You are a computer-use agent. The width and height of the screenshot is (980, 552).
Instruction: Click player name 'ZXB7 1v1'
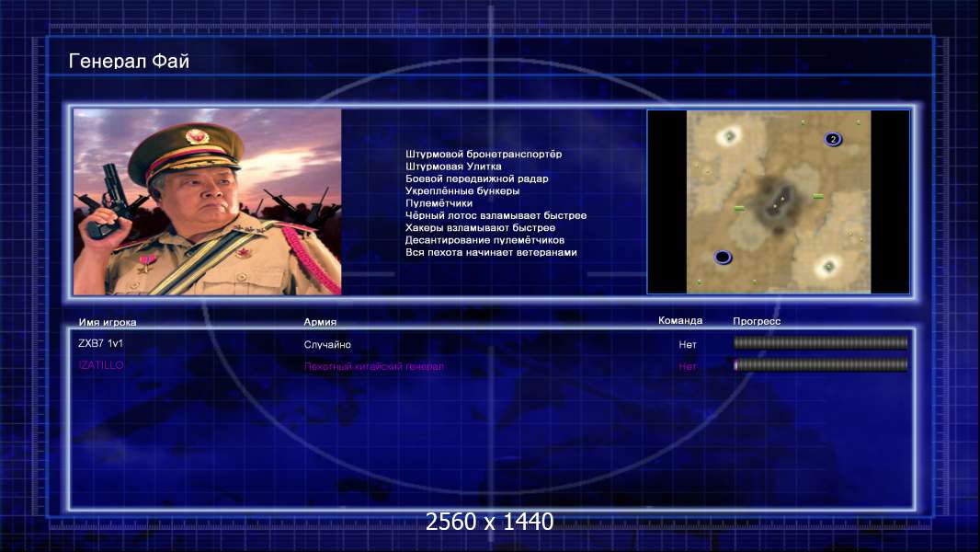pyautogui.click(x=100, y=343)
